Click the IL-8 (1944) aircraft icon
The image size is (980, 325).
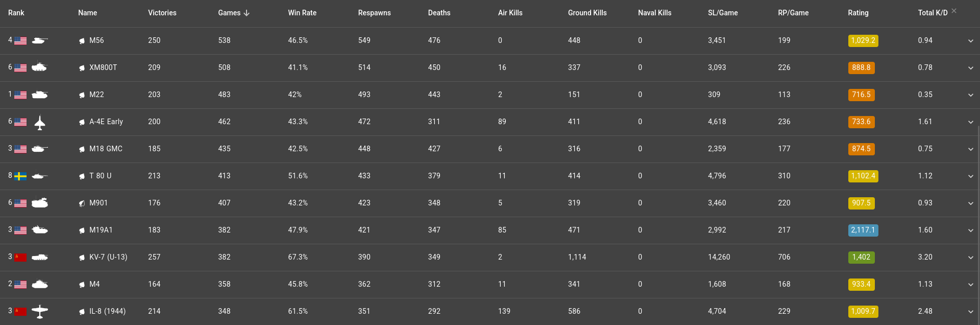point(40,311)
